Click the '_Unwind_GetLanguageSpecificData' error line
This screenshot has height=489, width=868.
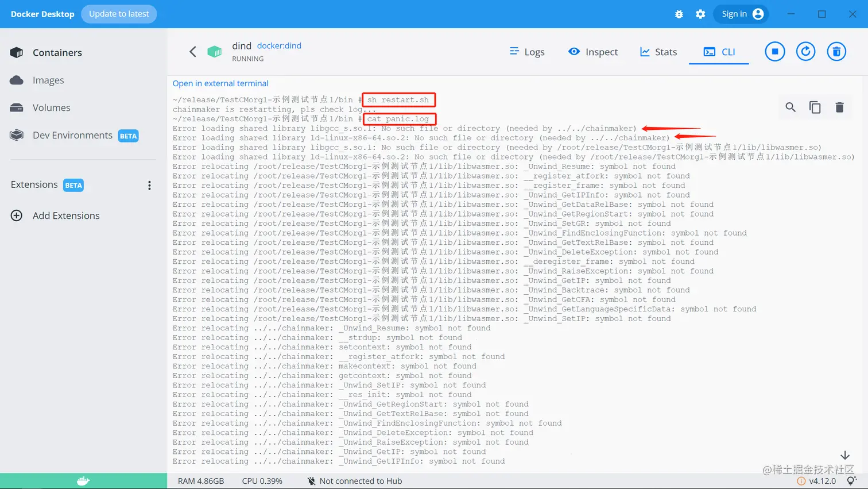click(464, 309)
